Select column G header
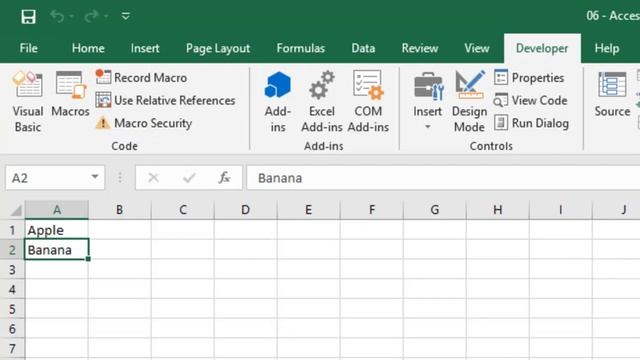Screen dimensions: 640x360 pyautogui.click(x=435, y=210)
